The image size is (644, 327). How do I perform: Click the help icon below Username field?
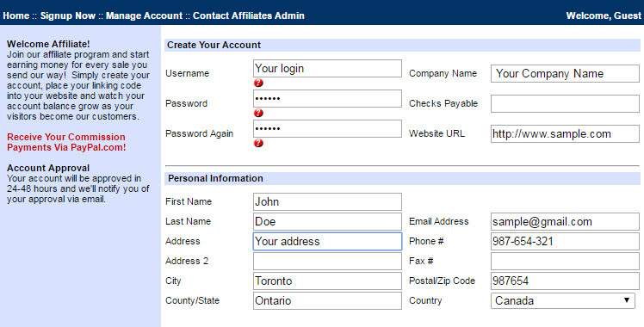[258, 83]
